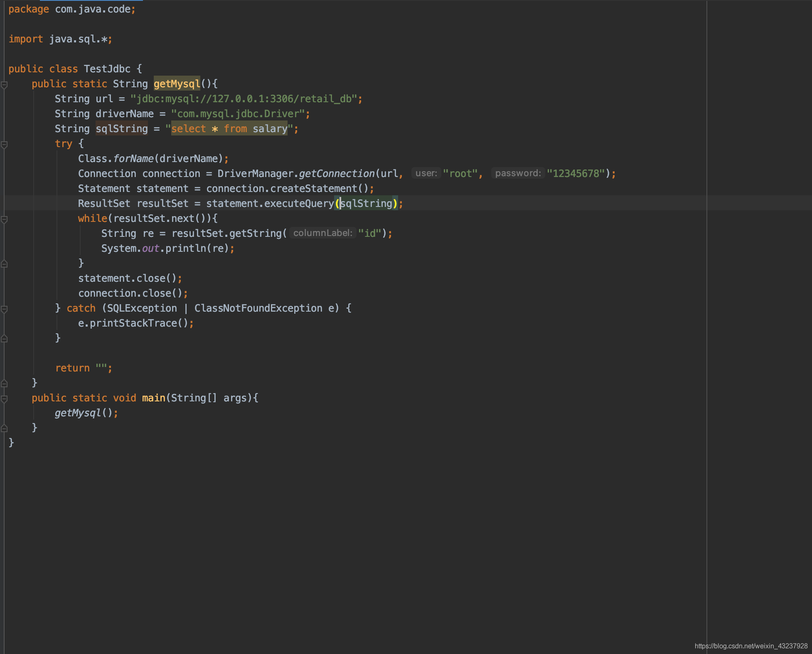Click the catch block closing fold marker
812x654 pixels.
click(x=4, y=338)
